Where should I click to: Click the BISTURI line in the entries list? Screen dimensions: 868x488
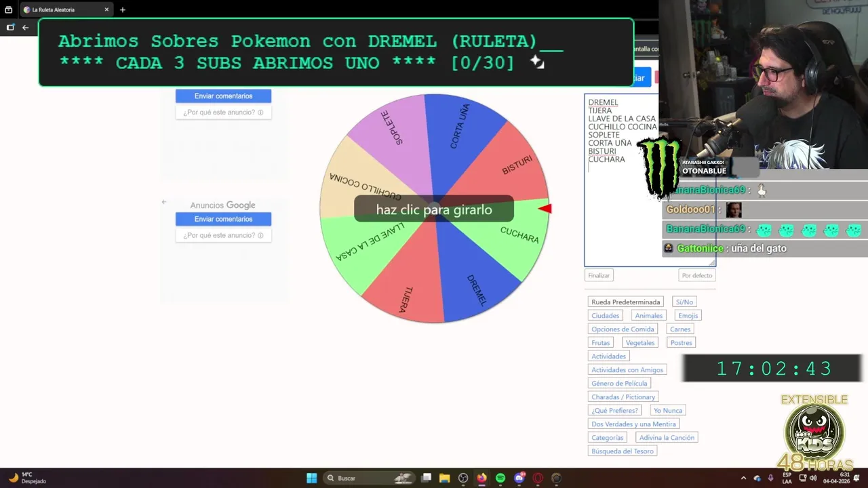pyautogui.click(x=602, y=151)
